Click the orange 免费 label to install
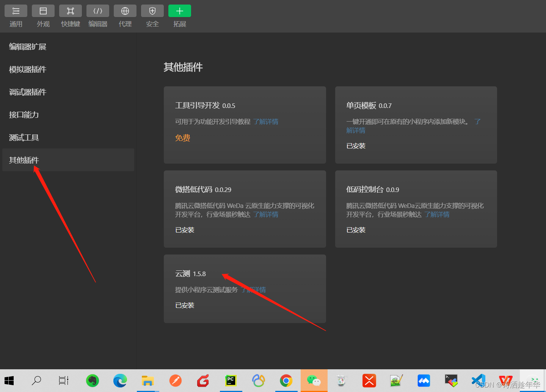This screenshot has height=392, width=546. pos(182,138)
